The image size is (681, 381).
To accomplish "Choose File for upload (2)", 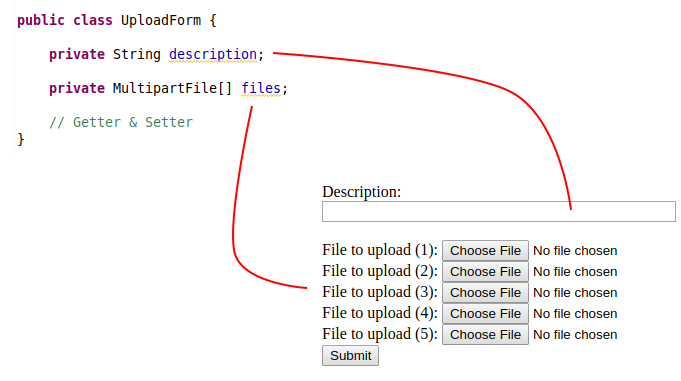I will 485,272.
